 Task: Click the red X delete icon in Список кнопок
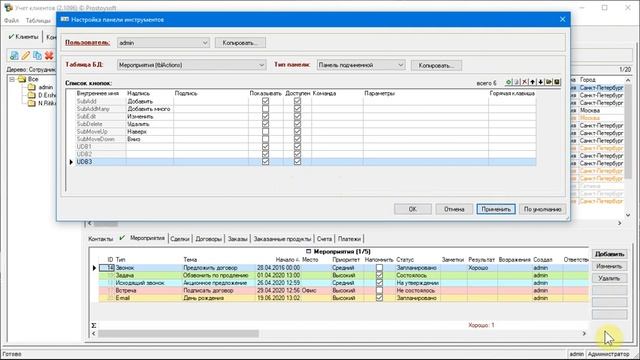coord(524,82)
